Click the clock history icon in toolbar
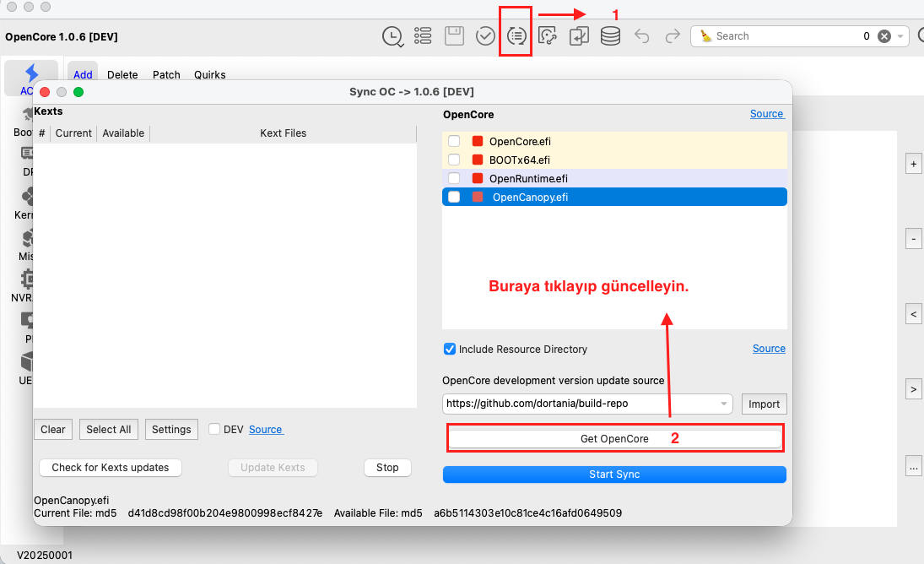924x564 pixels. 392,36
